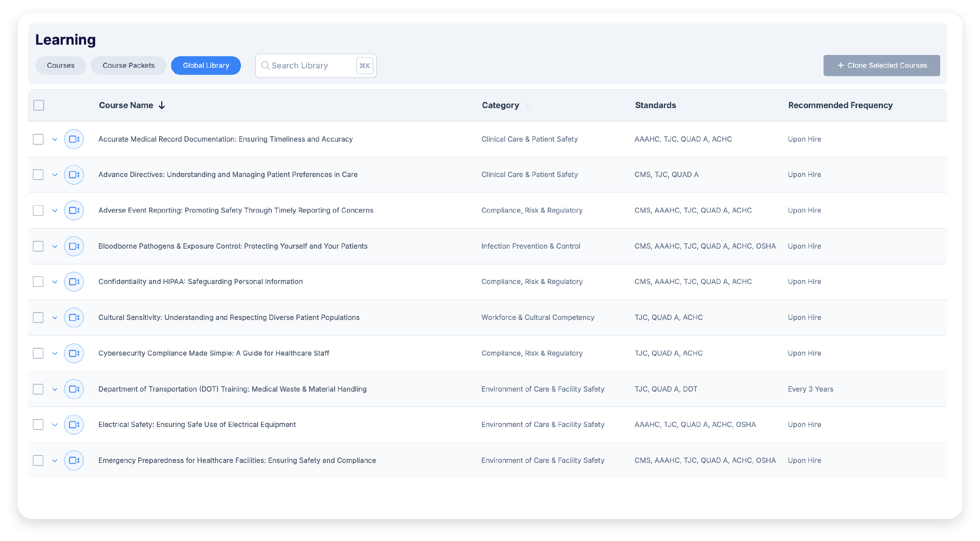Select checkbox for Emergency Preparedness course
The height and width of the screenshot is (541, 980).
point(38,460)
